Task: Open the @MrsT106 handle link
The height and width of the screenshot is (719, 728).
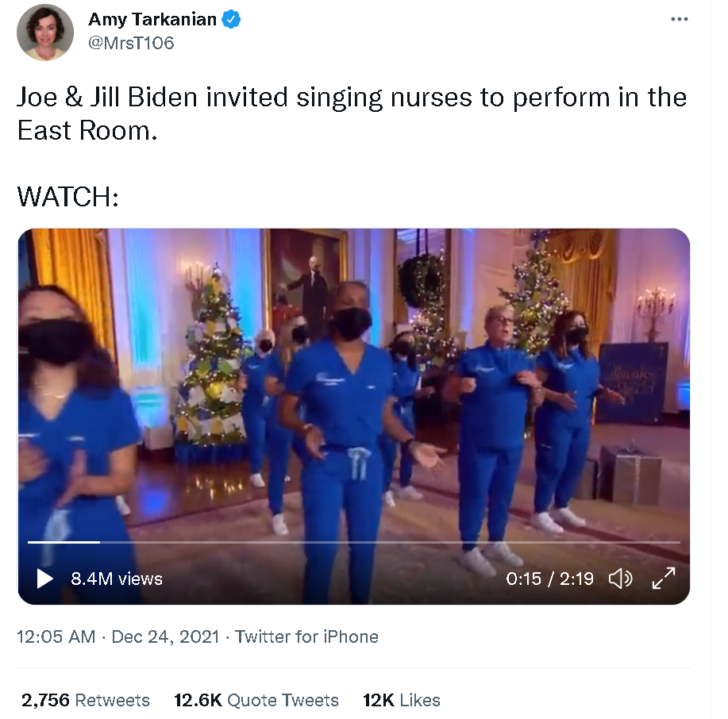Action: [131, 43]
